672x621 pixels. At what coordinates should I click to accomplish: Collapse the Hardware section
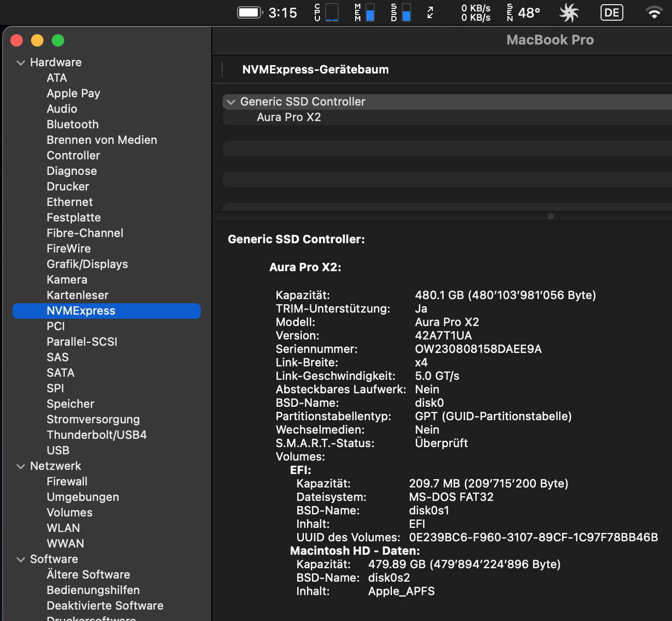pos(21,63)
